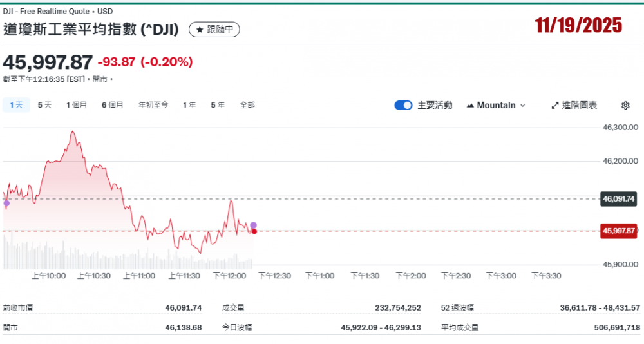Click the expand arrows advanced chart icon
The height and width of the screenshot is (344, 644).
click(x=554, y=105)
